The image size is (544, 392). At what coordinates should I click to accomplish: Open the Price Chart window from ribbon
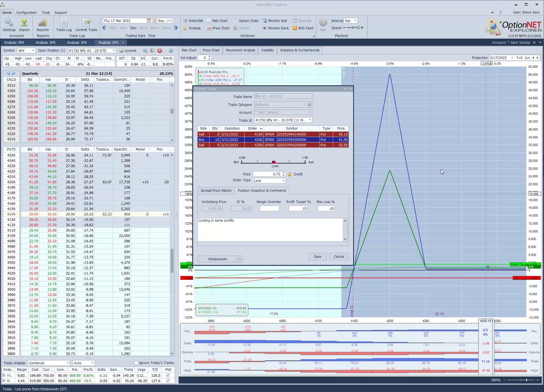coord(218,28)
